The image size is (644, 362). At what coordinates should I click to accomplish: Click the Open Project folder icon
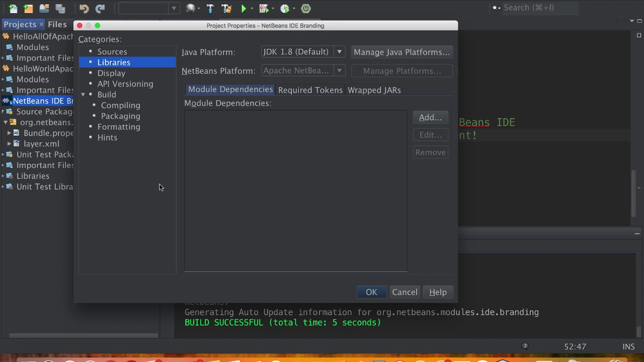[x=44, y=9]
